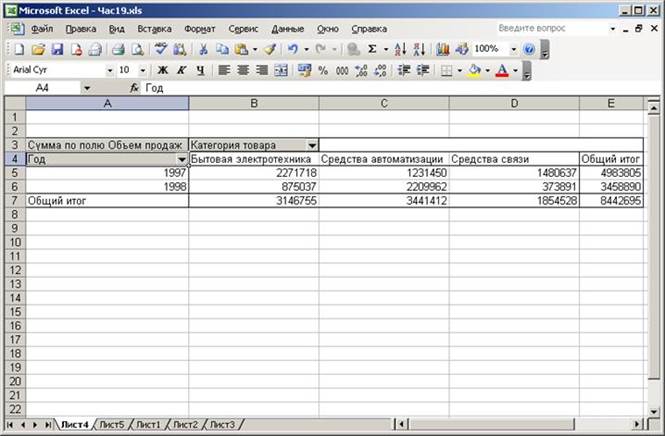Image resolution: width=665 pixels, height=436 pixels.
Task: Toggle right text alignment
Action: click(x=262, y=70)
